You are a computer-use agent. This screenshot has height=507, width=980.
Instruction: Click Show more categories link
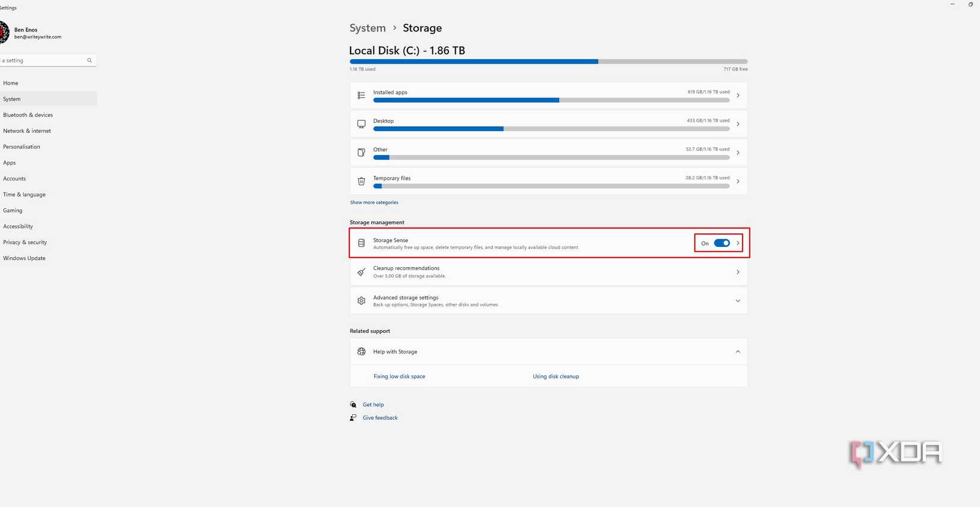tap(374, 202)
